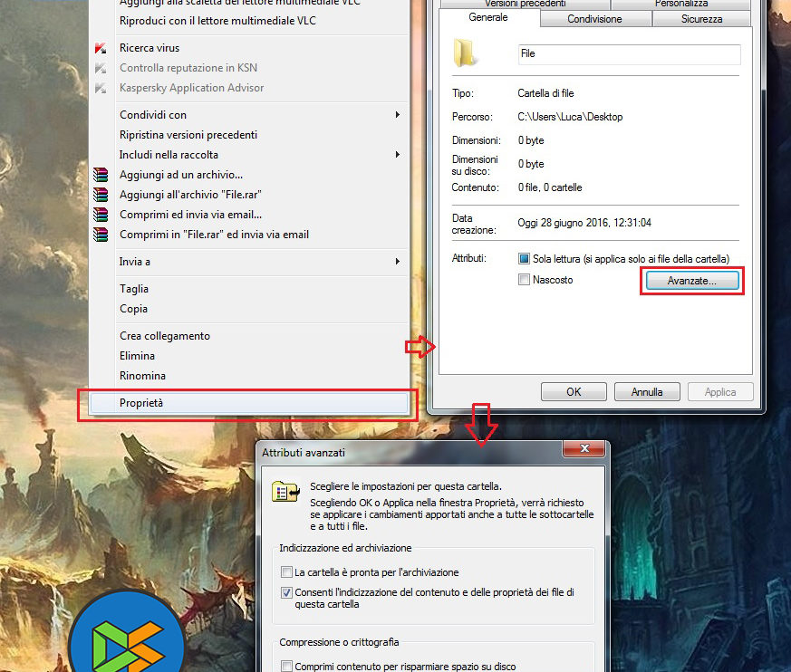Click the path text 'C:\Users\Luca\Desktop'
Viewport: 791px width, 672px height.
570,117
